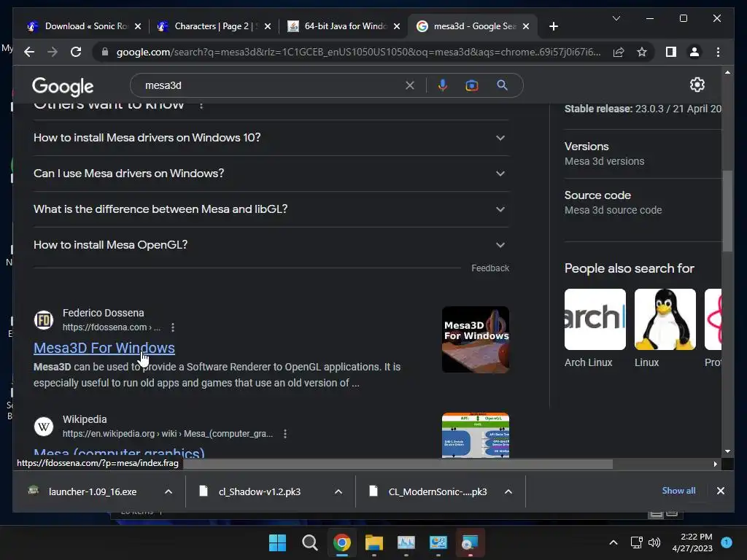
Task: Open the Mesa3D For Windows thumbnail
Action: pos(476,340)
